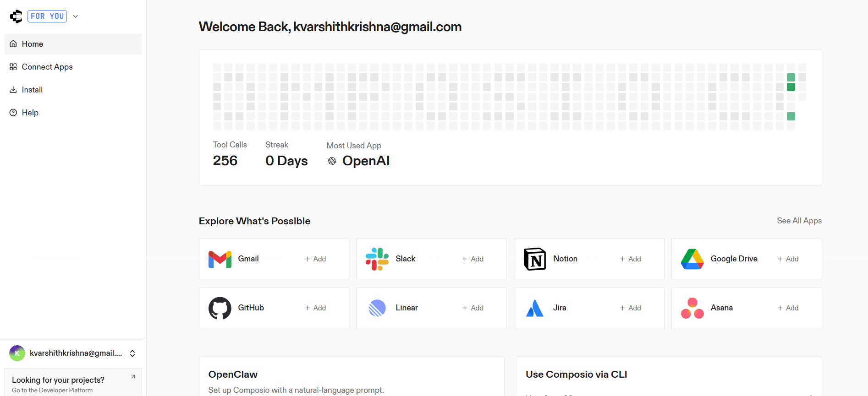Add the Gmail app
The height and width of the screenshot is (396, 868).
(316, 259)
